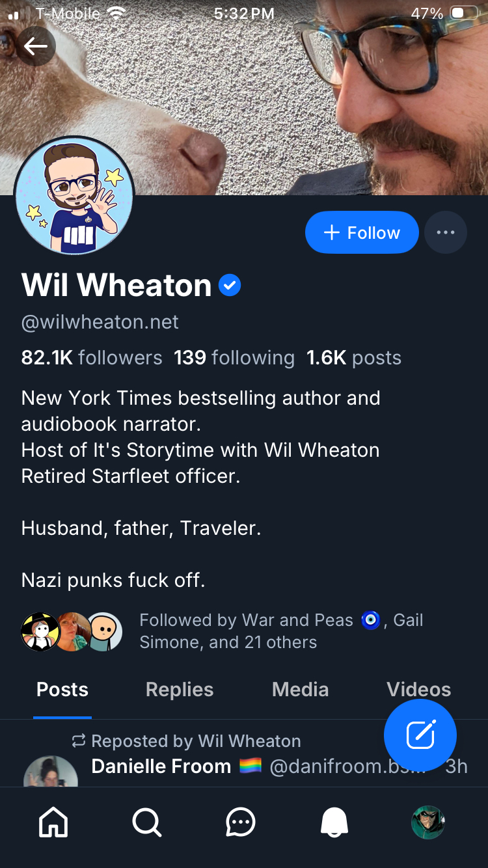Tap the compose new post button
Image resolution: width=488 pixels, height=868 pixels.
coord(420,735)
